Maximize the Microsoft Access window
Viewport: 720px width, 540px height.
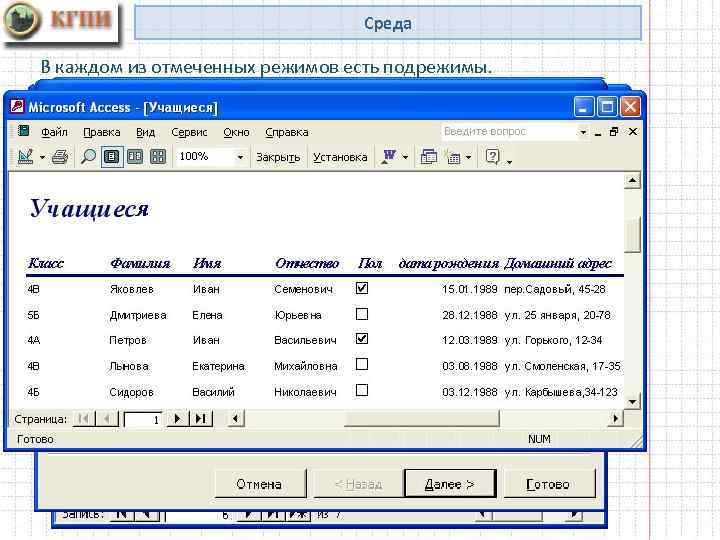point(607,107)
